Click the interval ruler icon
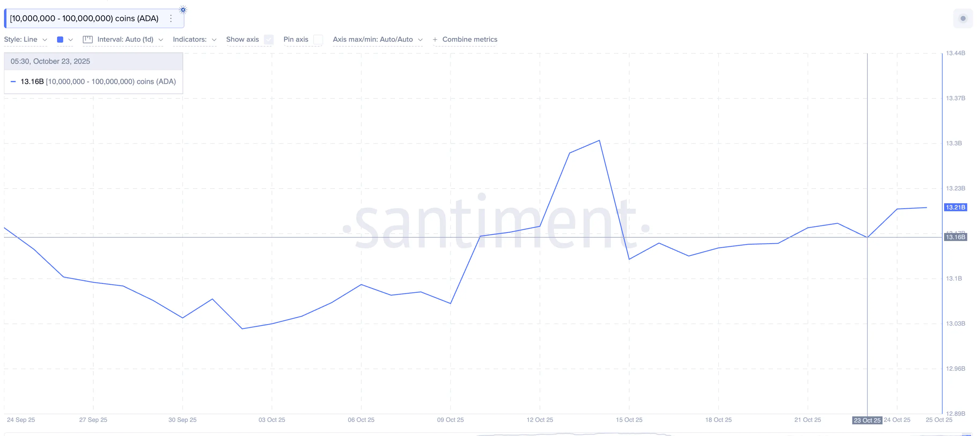This screenshot has width=980, height=436. 87,39
